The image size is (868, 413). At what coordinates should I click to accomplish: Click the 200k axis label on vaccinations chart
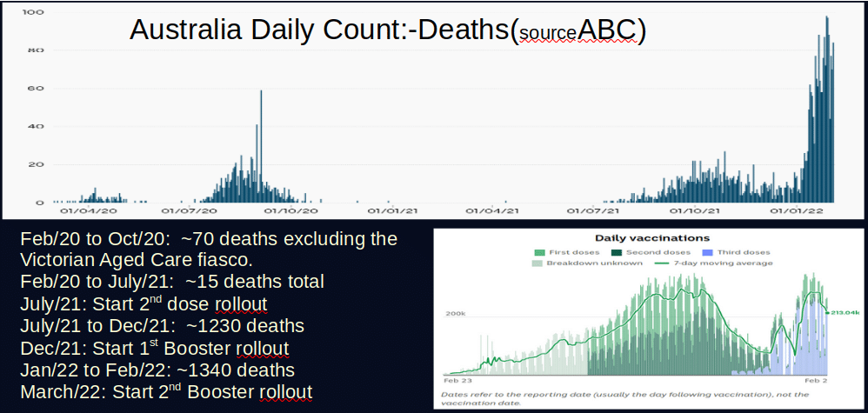tap(456, 313)
